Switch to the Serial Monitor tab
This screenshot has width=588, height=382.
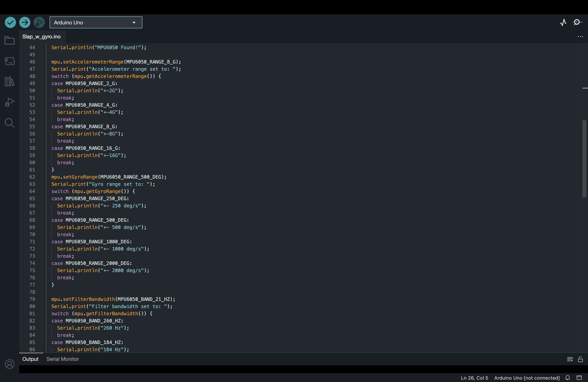point(63,359)
